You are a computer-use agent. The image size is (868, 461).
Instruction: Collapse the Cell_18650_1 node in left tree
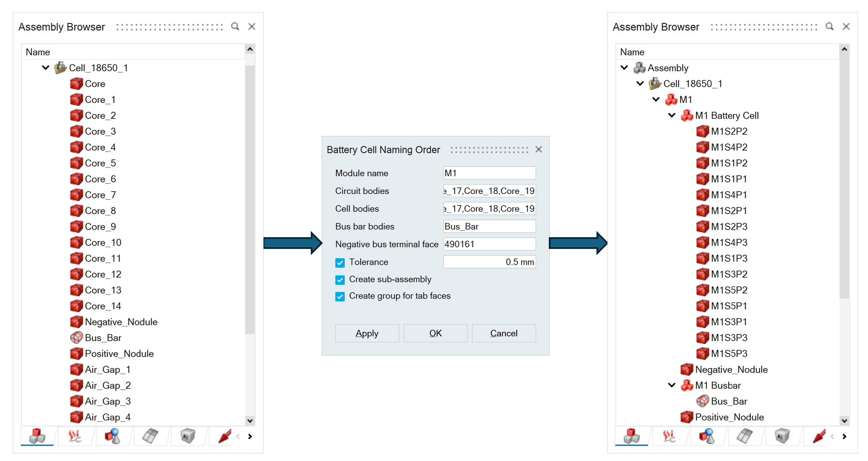(46, 68)
